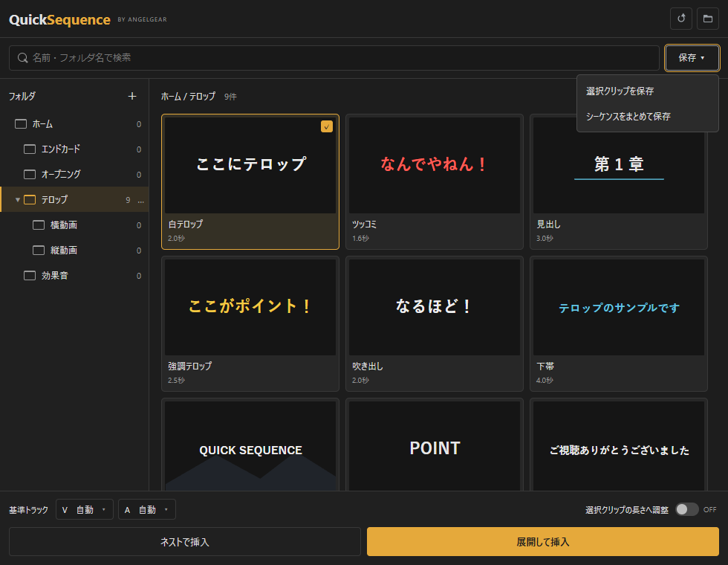728x565 pixels.
Task: Select the ホーム folder row
Action: tap(74, 124)
